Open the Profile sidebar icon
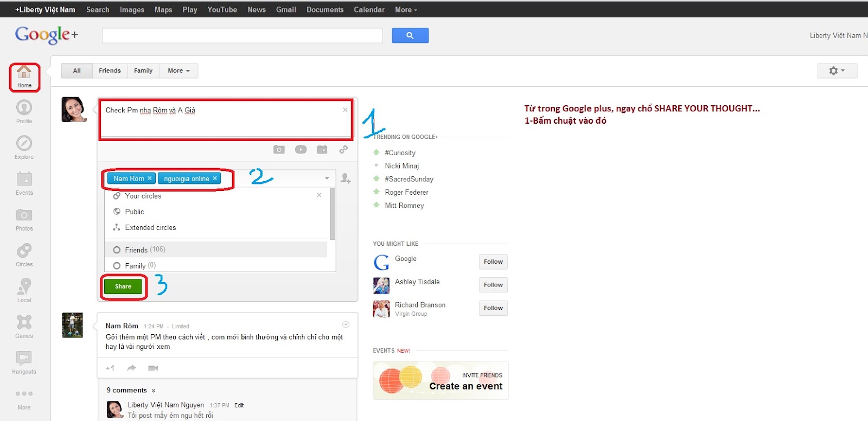Viewport: 868px width, 421px height. 24,111
